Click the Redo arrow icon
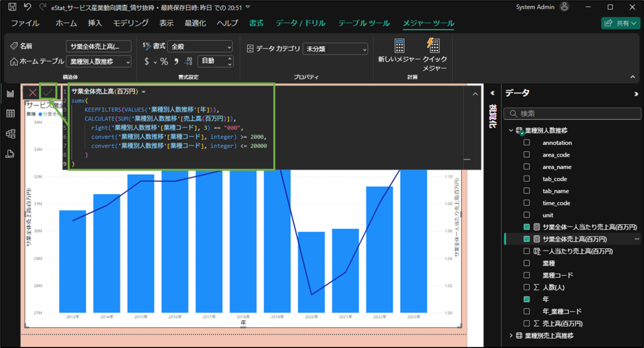The image size is (644, 348). [x=42, y=7]
